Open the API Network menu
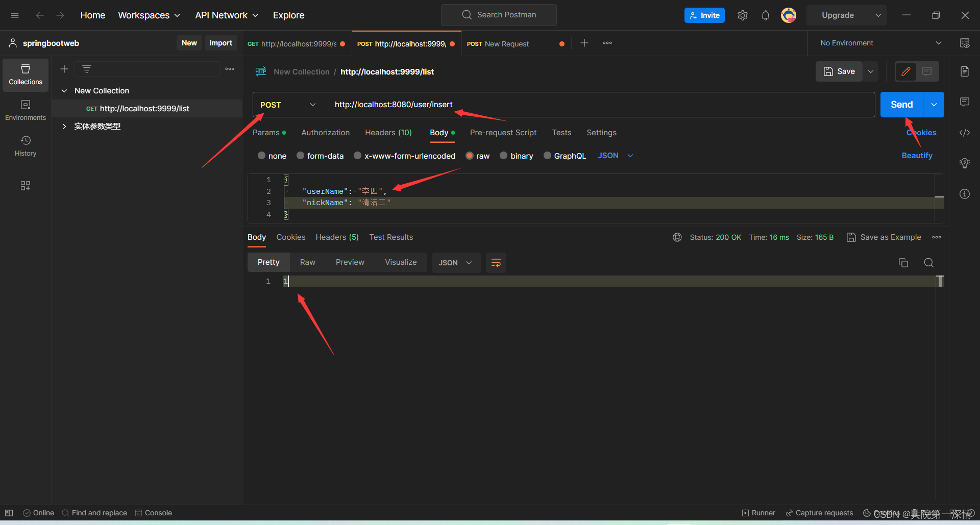The width and height of the screenshot is (980, 525). point(227,15)
